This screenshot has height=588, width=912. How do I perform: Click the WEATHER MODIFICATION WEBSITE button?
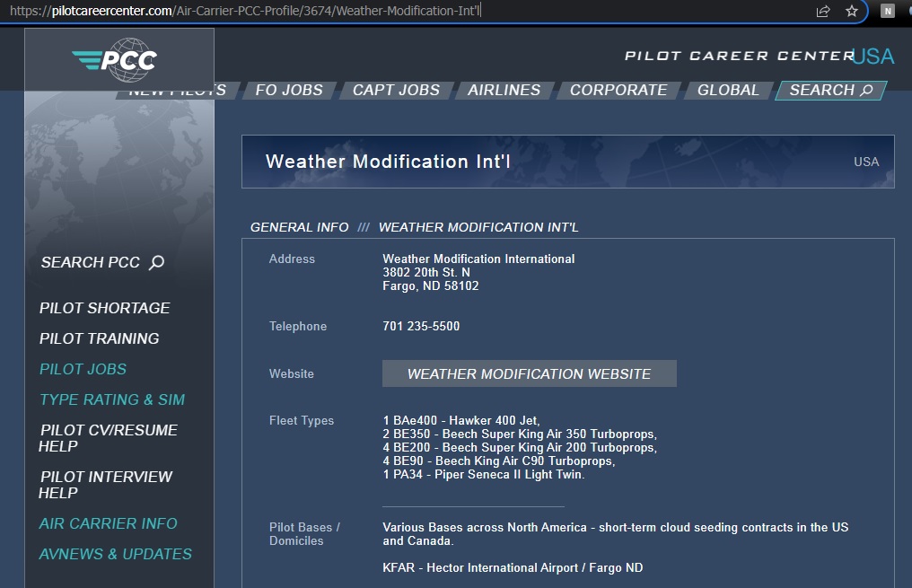pos(529,373)
